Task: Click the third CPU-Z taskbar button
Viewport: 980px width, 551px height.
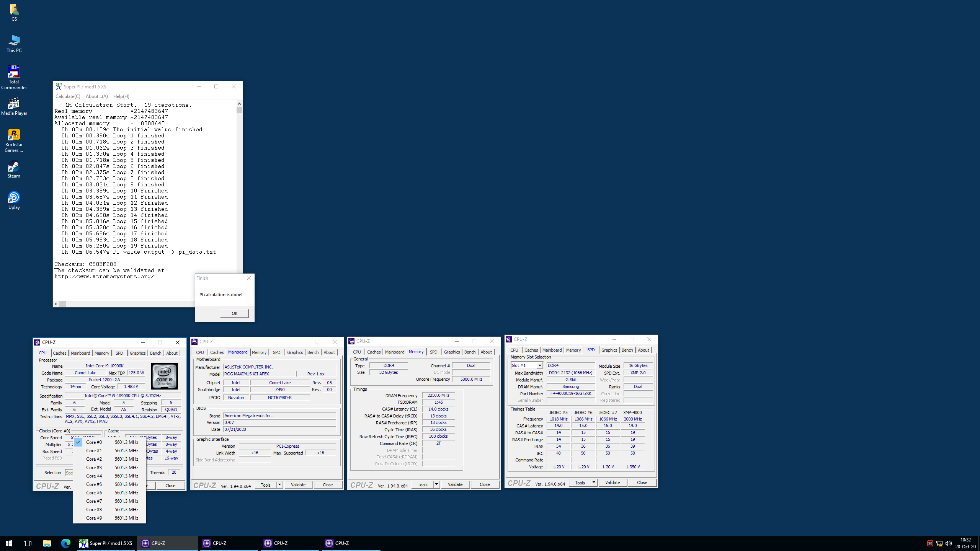Action: [x=290, y=543]
